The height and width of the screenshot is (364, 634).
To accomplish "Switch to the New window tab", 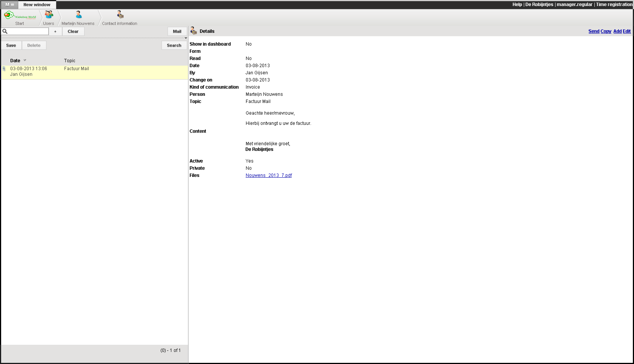I will [37, 5].
